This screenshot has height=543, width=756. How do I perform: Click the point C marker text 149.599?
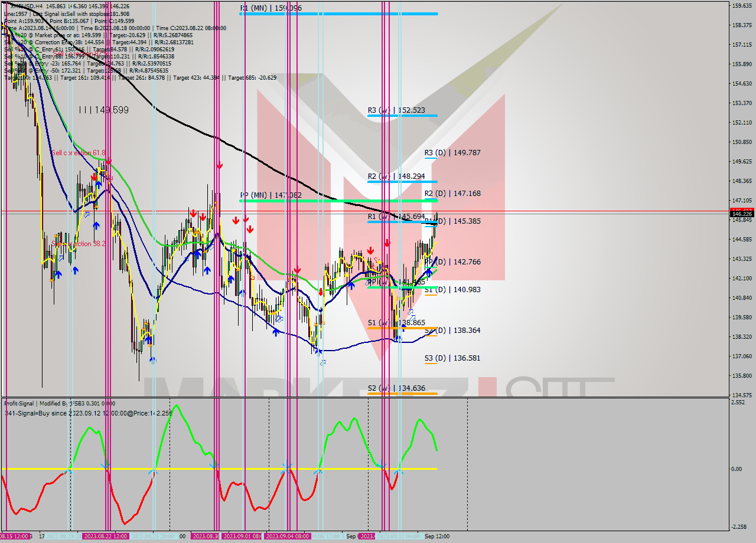[x=103, y=110]
